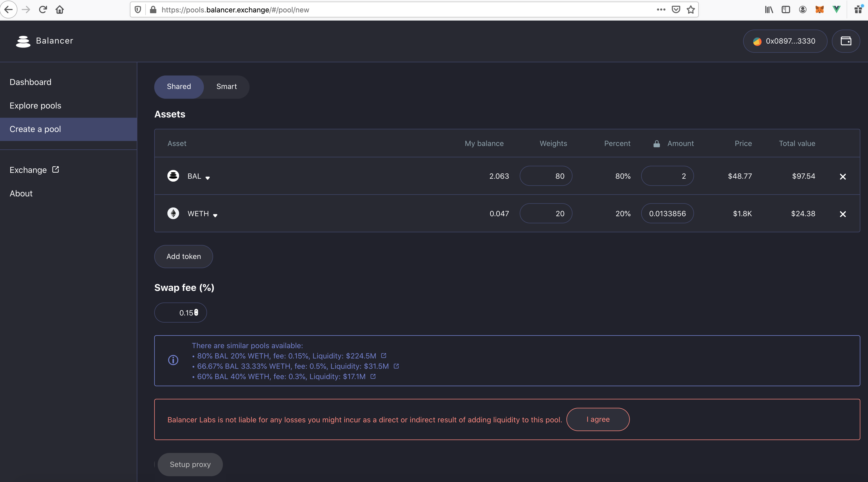Click the Add token button

click(184, 257)
